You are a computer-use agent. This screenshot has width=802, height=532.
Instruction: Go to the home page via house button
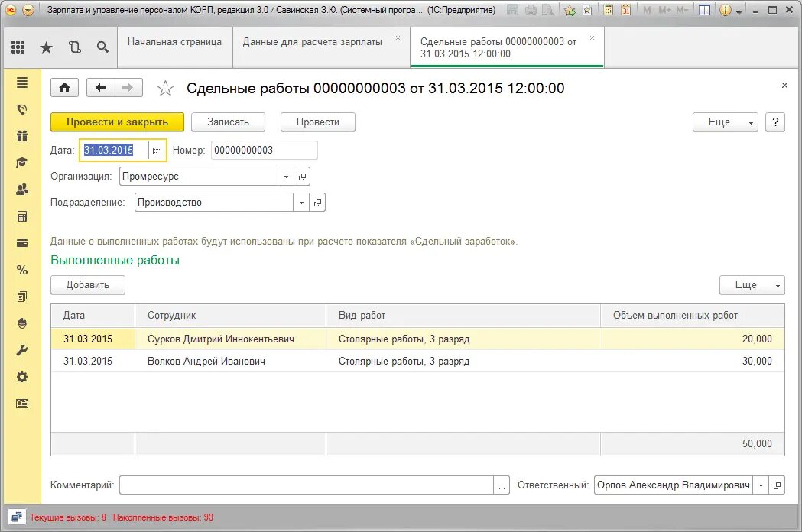pyautogui.click(x=64, y=87)
